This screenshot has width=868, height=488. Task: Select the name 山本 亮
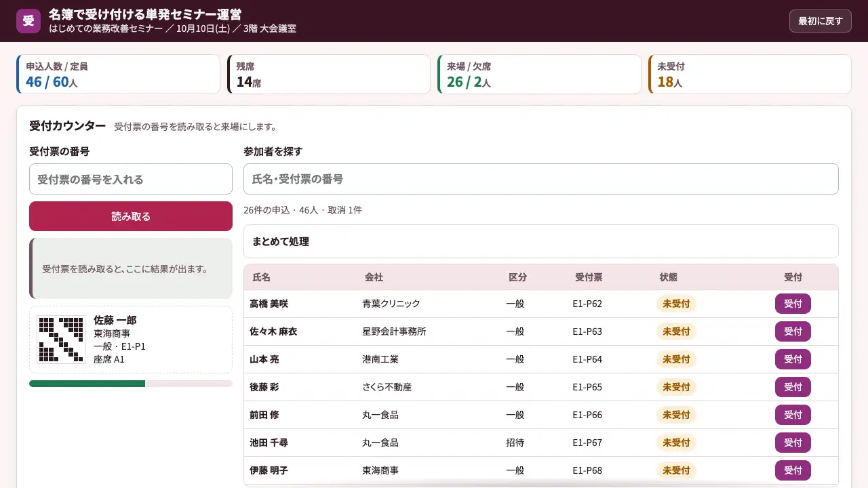(264, 359)
